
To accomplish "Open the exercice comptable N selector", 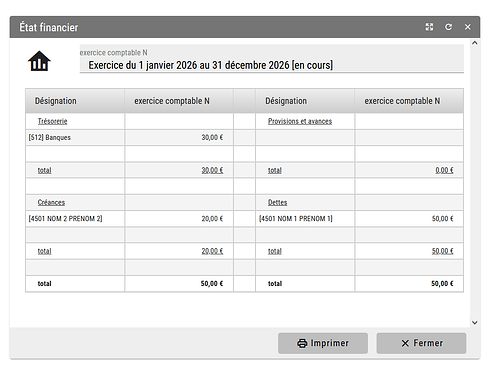I will point(271,59).
